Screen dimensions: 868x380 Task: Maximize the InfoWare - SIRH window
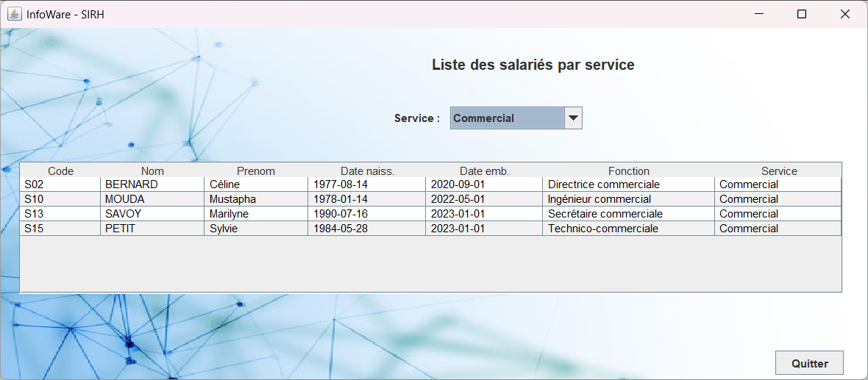coord(802,15)
